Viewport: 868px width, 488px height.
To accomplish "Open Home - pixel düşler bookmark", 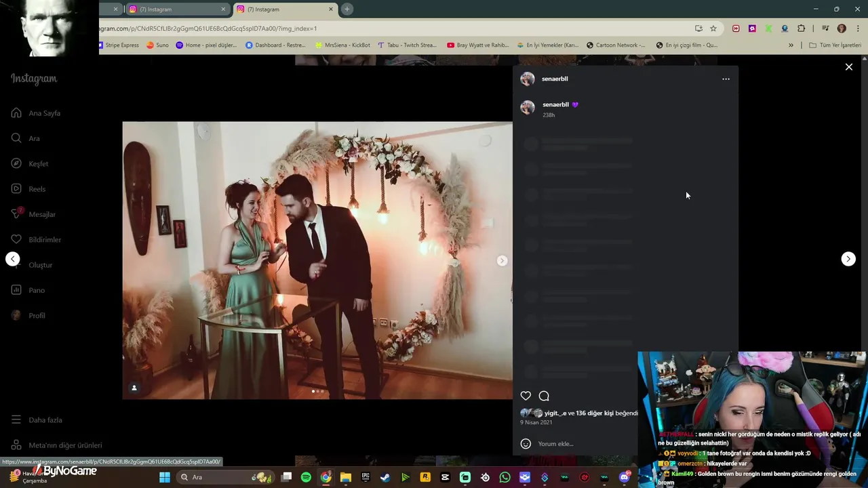I will 207,45.
